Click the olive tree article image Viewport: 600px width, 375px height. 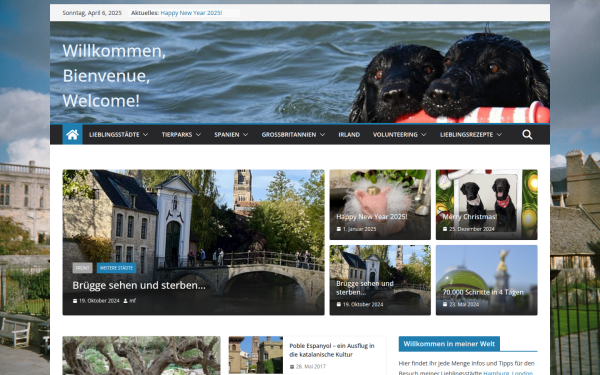pos(142,355)
